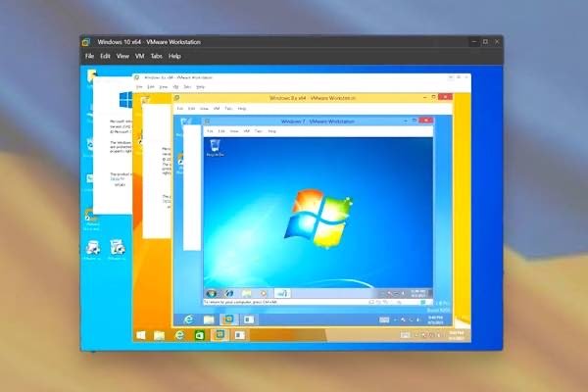The image size is (588, 392).
Task: Open VM menu in dark Windows 10 x64 window
Action: [140, 56]
